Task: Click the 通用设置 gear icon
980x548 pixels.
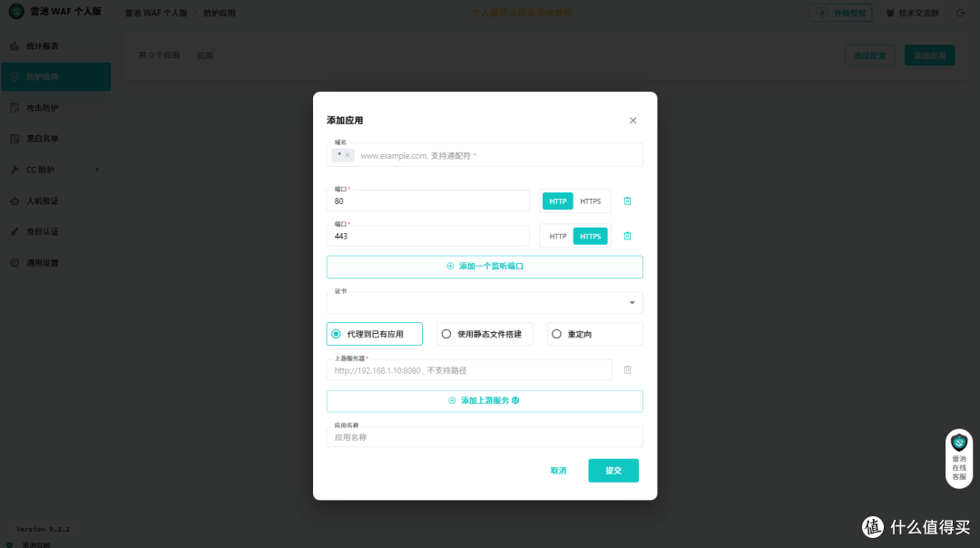Action: coord(15,263)
